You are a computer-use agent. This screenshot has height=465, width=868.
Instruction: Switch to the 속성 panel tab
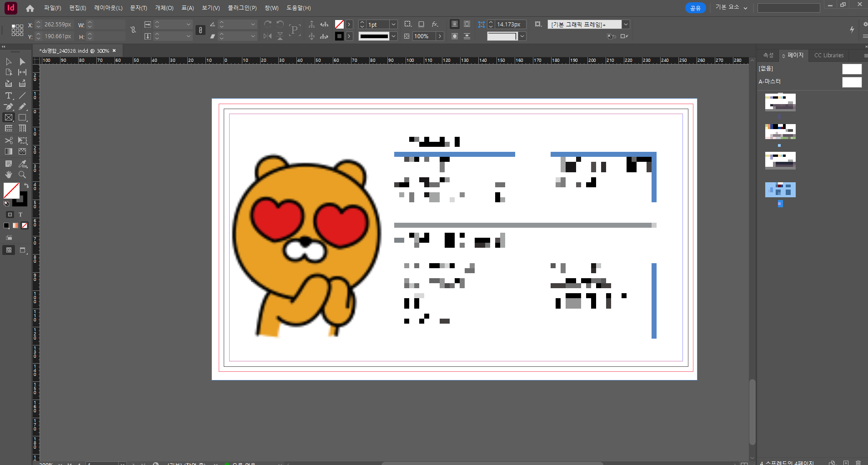click(x=768, y=55)
